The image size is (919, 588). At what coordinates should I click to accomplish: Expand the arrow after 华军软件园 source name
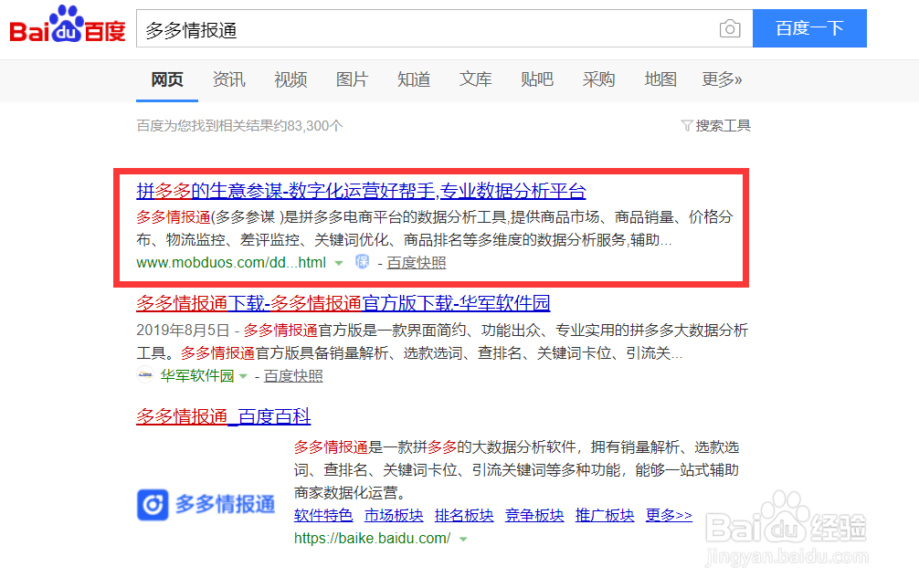(245, 375)
